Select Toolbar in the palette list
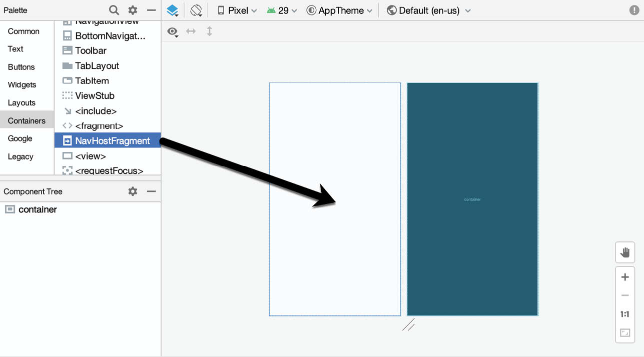The height and width of the screenshot is (357, 644). [108, 50]
